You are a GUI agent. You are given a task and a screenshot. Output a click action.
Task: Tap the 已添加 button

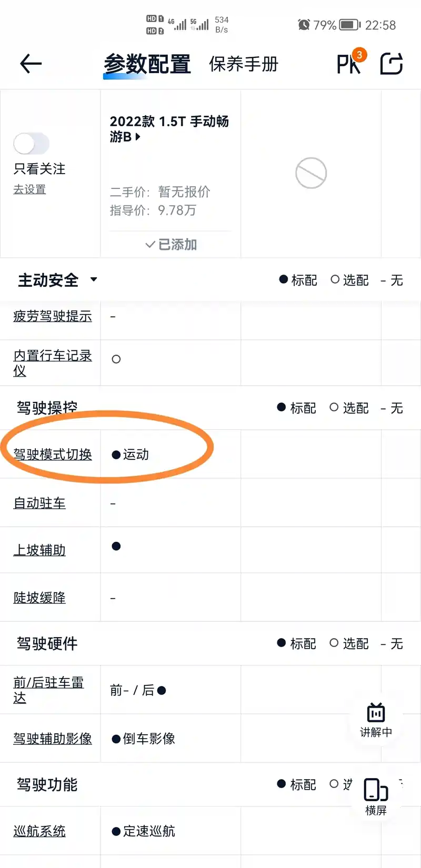[171, 245]
